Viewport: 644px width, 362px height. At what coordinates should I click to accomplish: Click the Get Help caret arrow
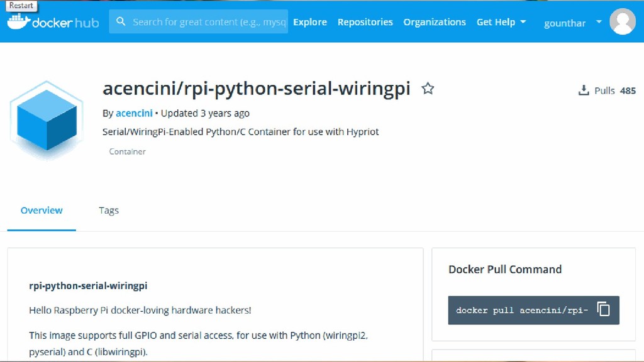click(x=523, y=22)
